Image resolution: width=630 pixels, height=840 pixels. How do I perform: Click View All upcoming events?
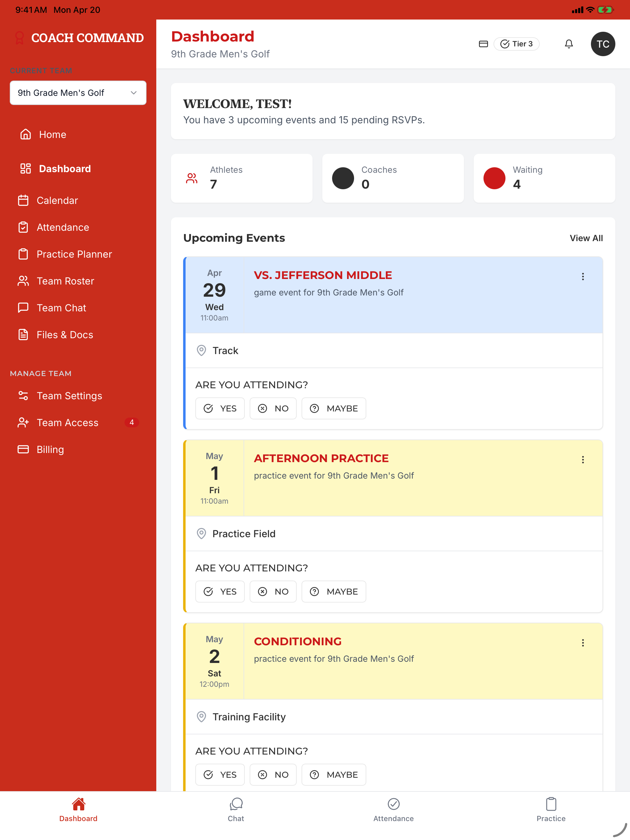click(586, 238)
